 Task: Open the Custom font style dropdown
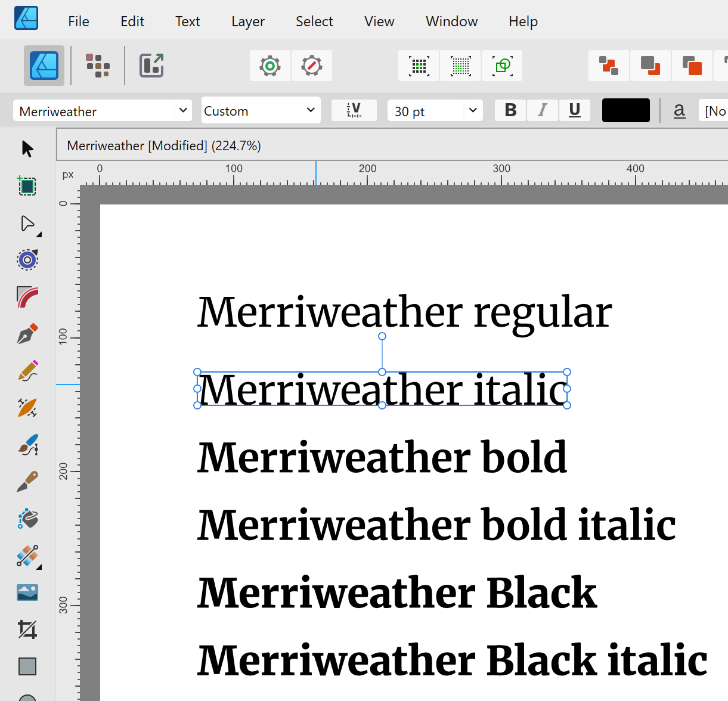(x=310, y=111)
